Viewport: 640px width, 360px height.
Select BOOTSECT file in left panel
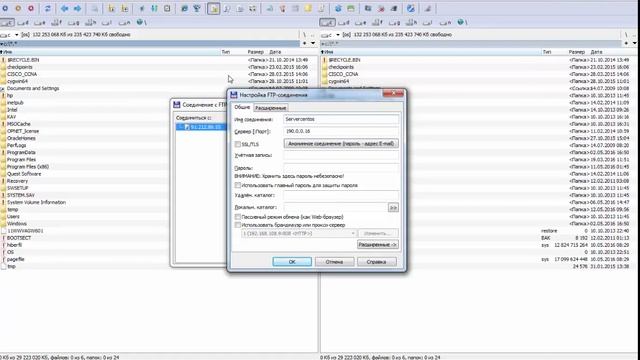[19, 238]
